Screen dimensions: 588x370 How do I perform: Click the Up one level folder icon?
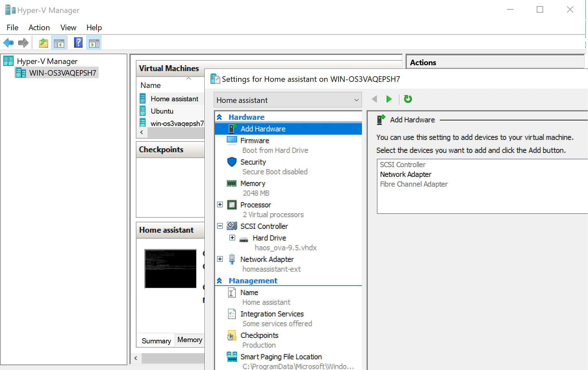[43, 43]
